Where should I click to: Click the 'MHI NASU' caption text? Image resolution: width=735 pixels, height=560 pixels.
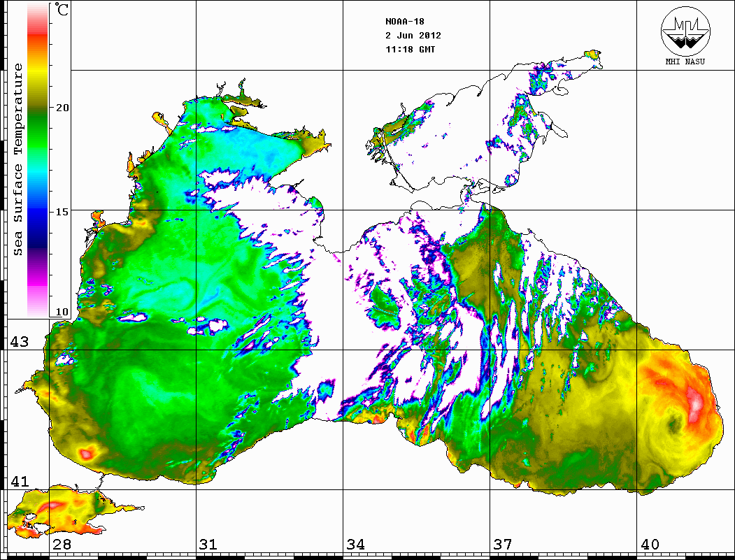click(x=685, y=62)
